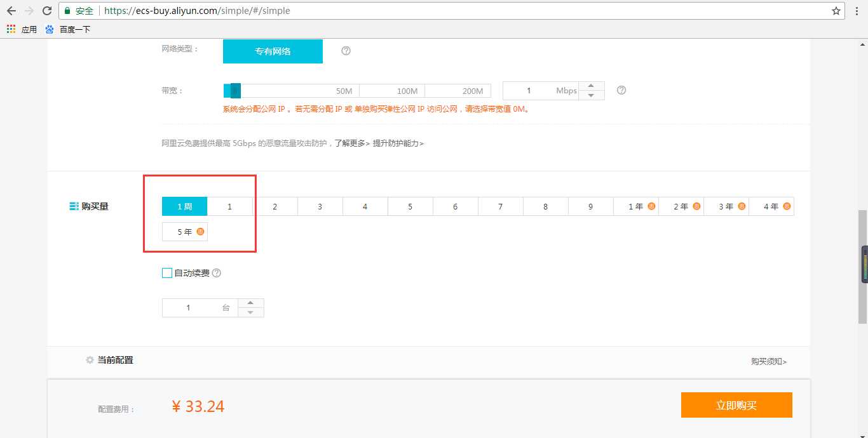Click the bandwidth Mbps input field
The width and height of the screenshot is (868, 438).
coord(541,91)
